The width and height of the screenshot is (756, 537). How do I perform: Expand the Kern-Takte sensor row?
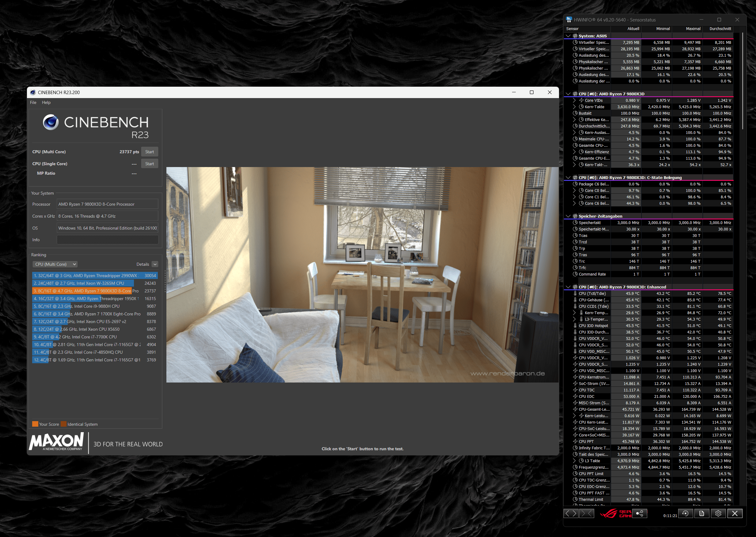pos(574,107)
